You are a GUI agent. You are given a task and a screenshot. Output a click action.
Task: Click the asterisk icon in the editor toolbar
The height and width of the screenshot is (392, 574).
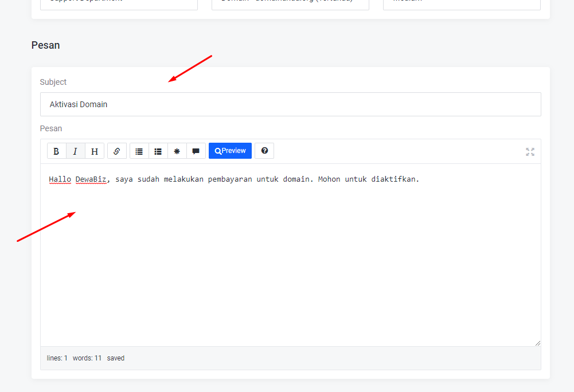click(x=177, y=151)
